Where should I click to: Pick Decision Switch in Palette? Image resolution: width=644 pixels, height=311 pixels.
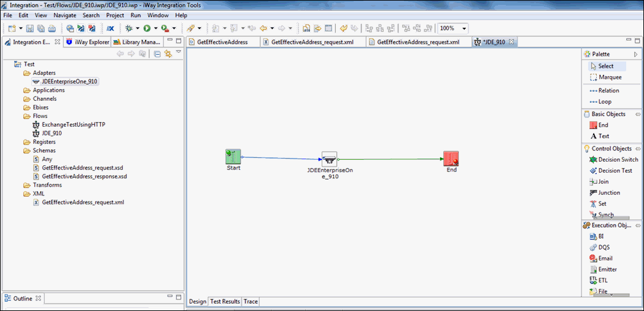[x=613, y=160]
